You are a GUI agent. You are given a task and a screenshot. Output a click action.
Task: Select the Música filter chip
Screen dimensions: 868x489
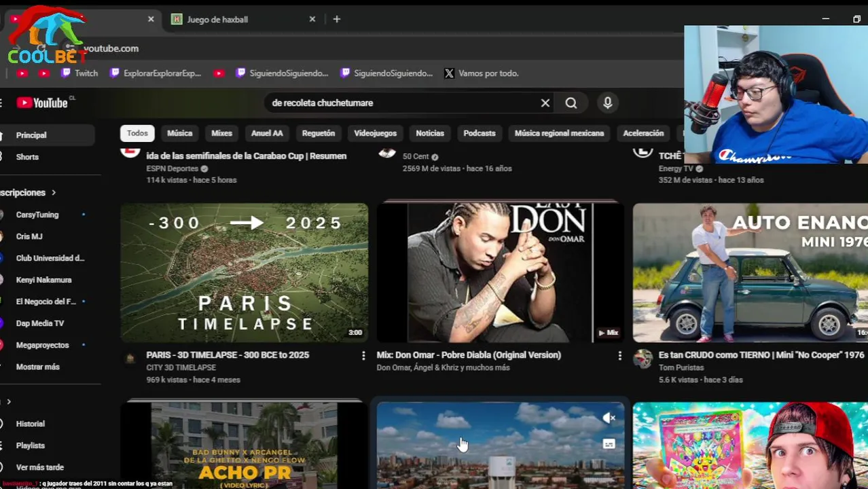(180, 133)
